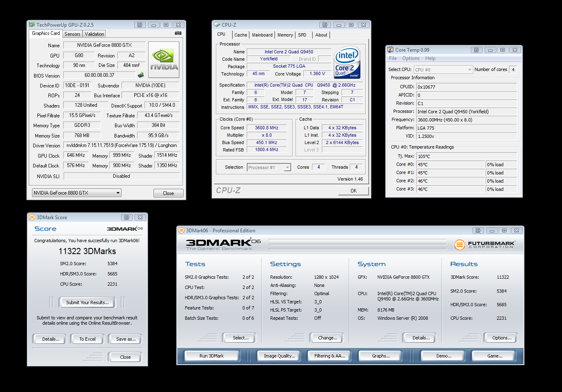Screen dimensions: 562x392
Task: Click the BIOS Version field 60.80.08.00.37
Action: click(x=99, y=75)
